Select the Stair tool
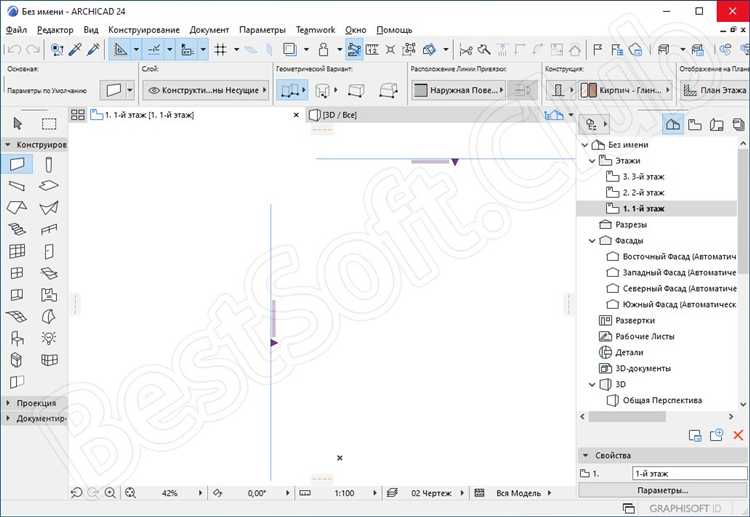 pyautogui.click(x=17, y=229)
